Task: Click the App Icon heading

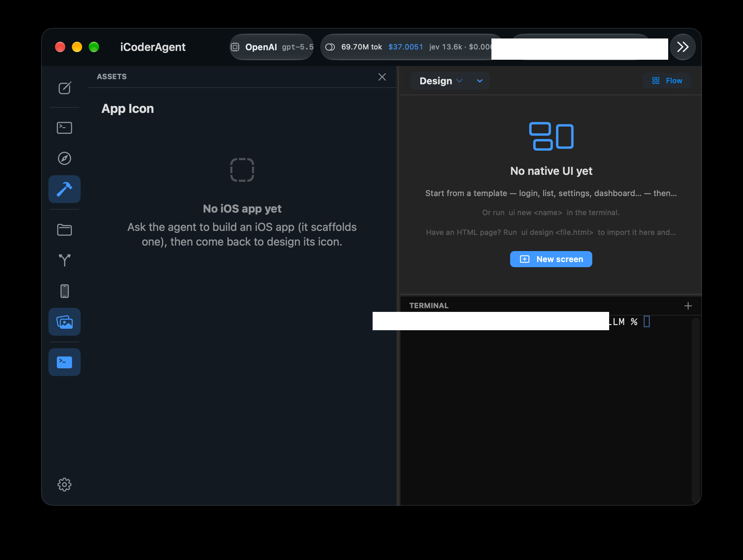Action: point(128,108)
